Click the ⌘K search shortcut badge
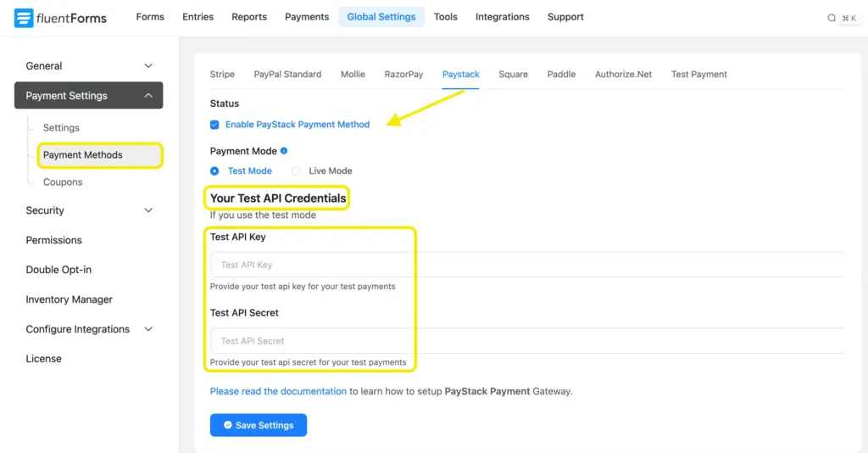This screenshot has height=453, width=868. pyautogui.click(x=849, y=19)
